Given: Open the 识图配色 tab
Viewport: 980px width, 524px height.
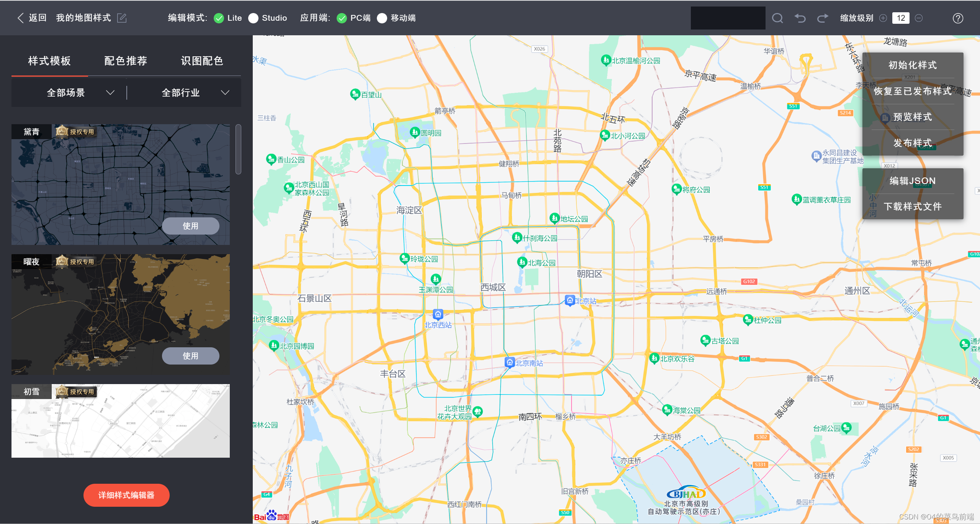Looking at the screenshot, I should click(202, 61).
